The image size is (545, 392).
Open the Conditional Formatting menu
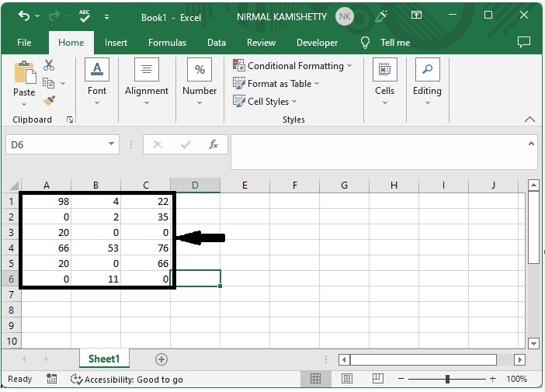pyautogui.click(x=293, y=66)
